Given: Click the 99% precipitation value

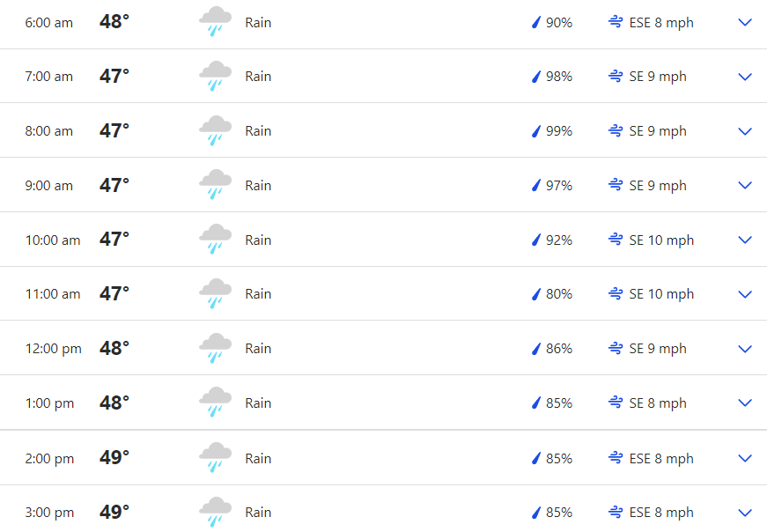Looking at the screenshot, I should (x=559, y=131).
